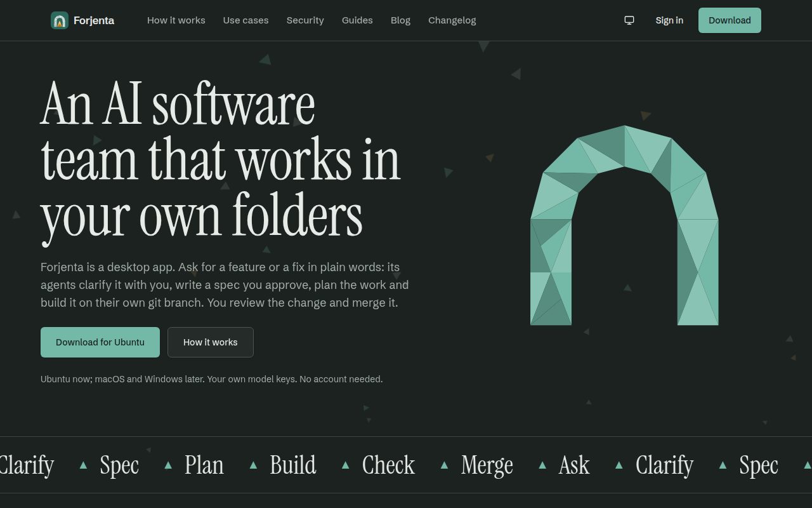This screenshot has height=508, width=812.
Task: Visit the Blog page
Action: click(400, 20)
